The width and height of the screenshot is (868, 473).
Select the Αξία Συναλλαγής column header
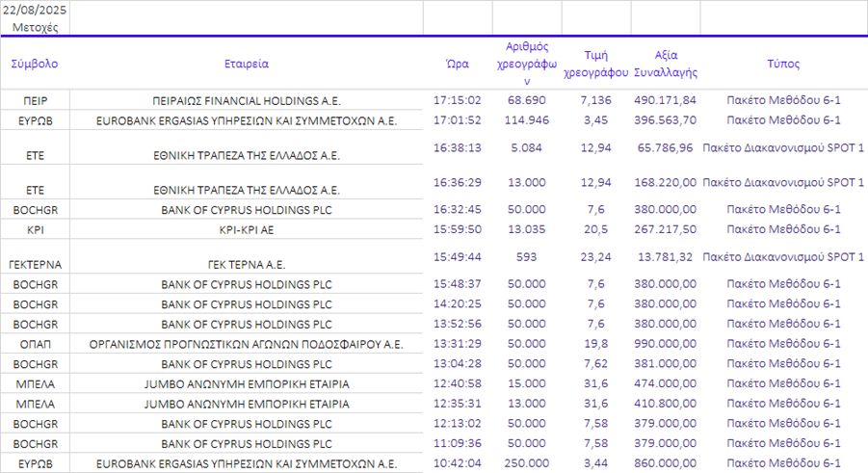click(x=665, y=65)
